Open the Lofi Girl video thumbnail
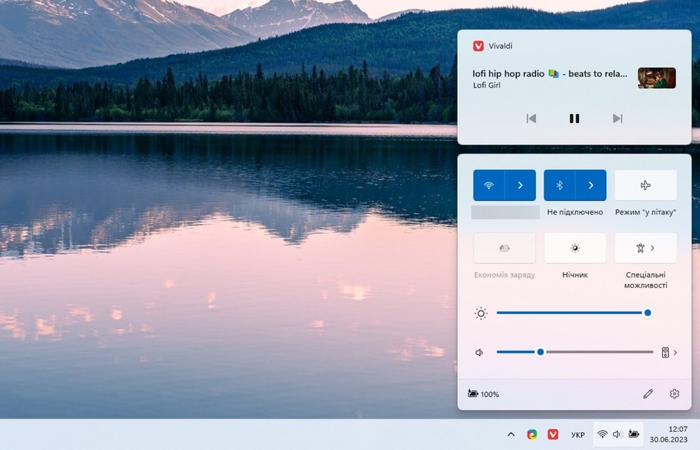700x450 pixels. pos(656,78)
